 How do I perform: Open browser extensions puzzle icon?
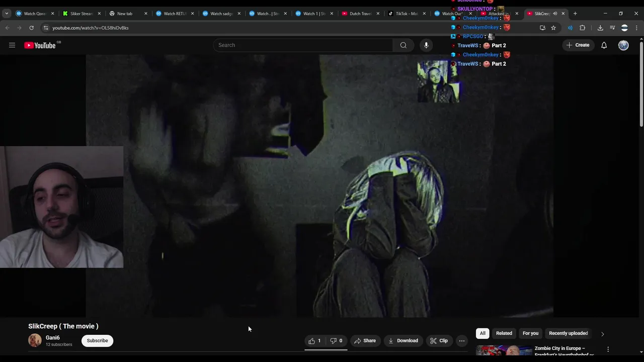click(x=583, y=28)
